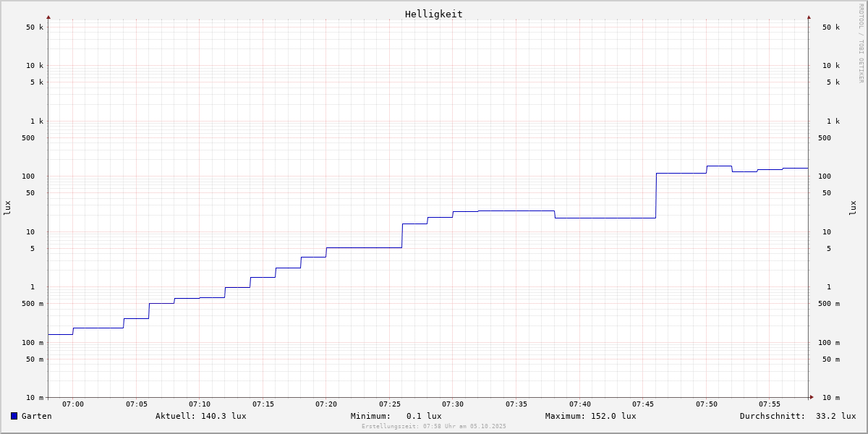Click the right axis lux unit label
Screen dimensions: 868x434
click(x=853, y=208)
